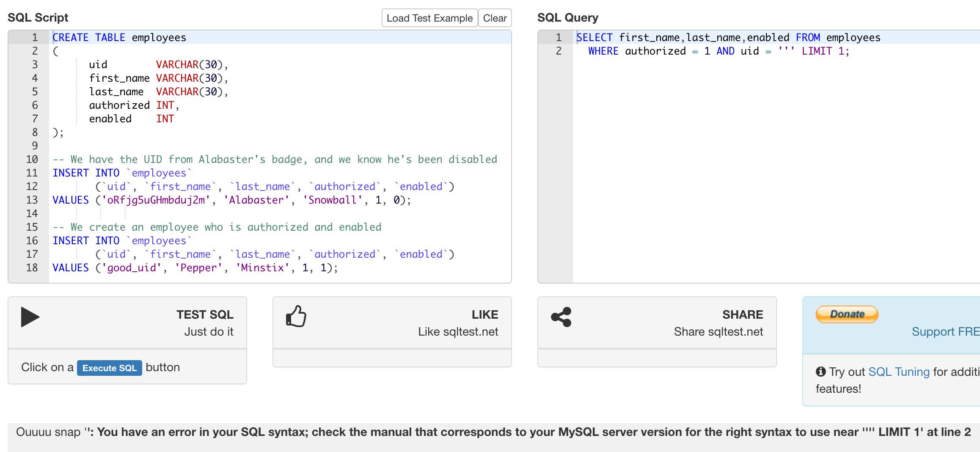The image size is (980, 452).
Task: Click the LIMIT keyword in SQL Query
Action: coord(817,51)
